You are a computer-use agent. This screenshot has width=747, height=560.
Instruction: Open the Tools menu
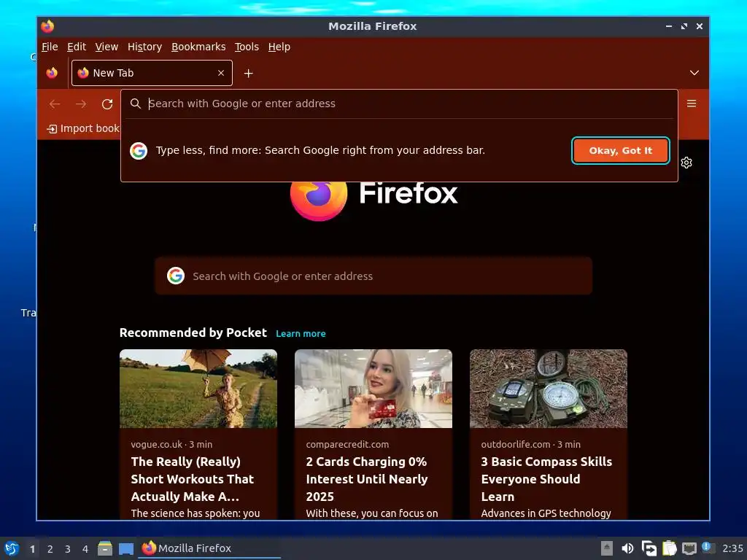click(x=247, y=47)
